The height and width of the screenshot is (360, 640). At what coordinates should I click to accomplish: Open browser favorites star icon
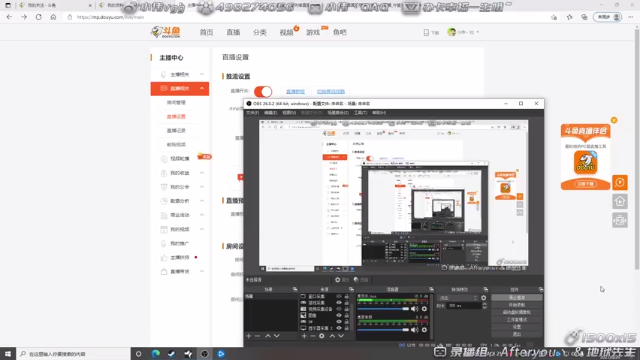pos(569,17)
